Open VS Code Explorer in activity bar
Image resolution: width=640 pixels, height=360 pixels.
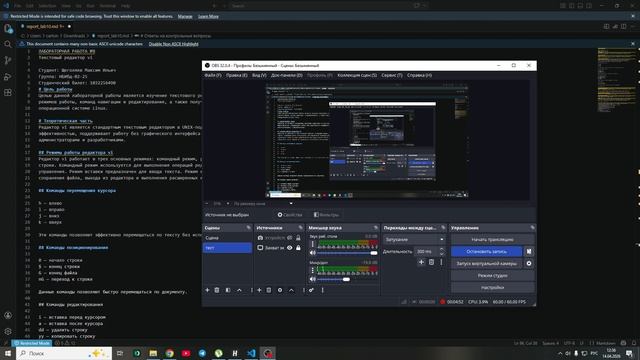pyautogui.click(x=8, y=28)
